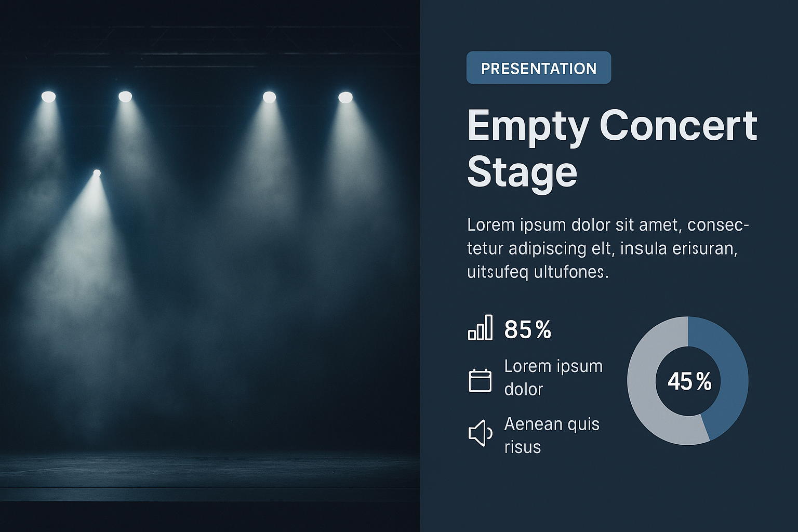This screenshot has width=798, height=532.
Task: Click the word "Stage" in the title
Action: [x=522, y=172]
